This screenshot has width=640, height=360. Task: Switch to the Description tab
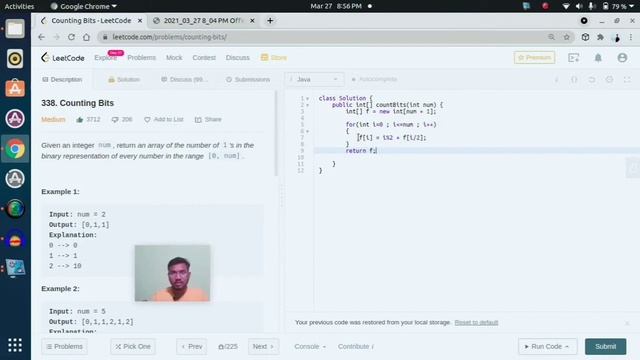pyautogui.click(x=62, y=80)
